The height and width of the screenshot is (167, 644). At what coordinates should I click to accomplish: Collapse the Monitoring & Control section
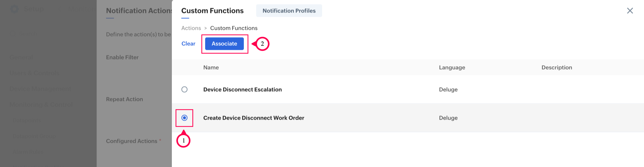(x=41, y=105)
